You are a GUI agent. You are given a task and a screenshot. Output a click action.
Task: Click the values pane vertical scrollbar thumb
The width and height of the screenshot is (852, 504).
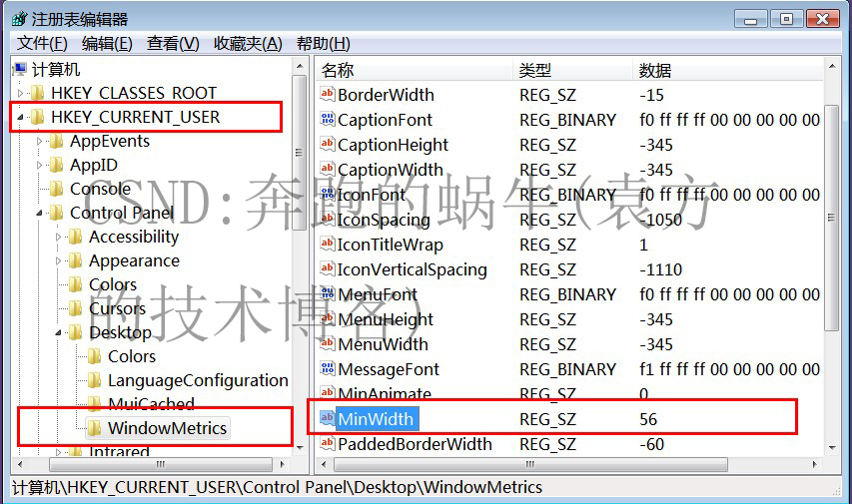coord(832,218)
